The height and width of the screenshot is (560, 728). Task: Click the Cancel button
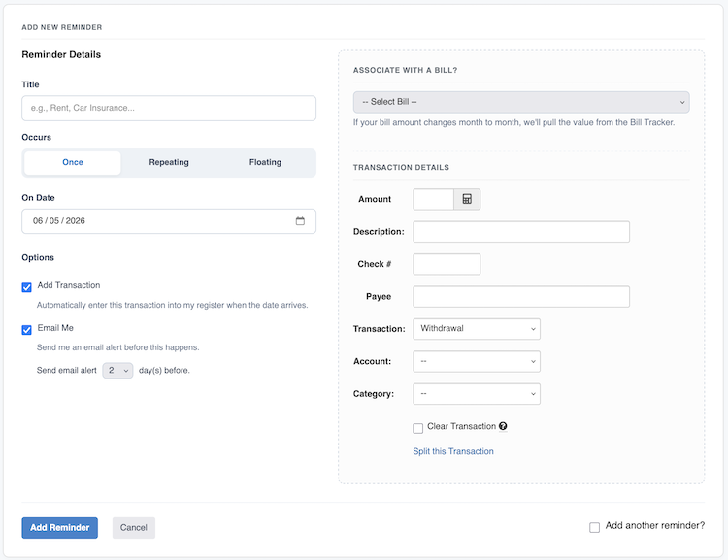134,528
